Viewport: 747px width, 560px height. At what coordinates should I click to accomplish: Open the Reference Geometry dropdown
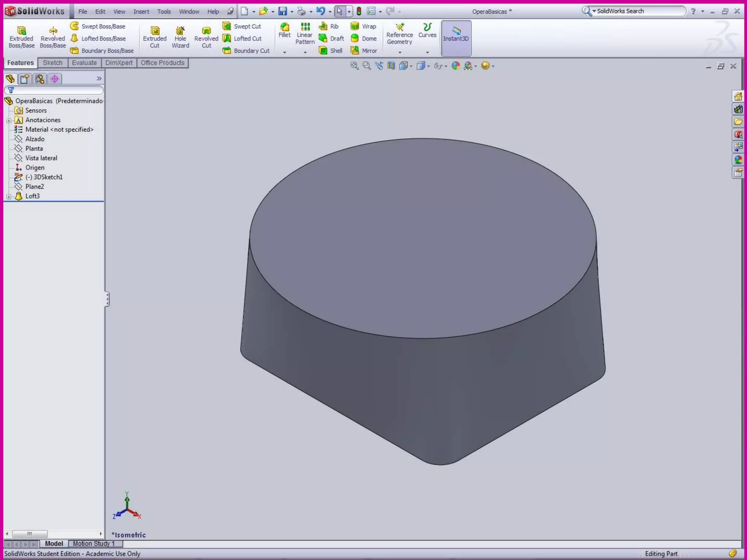400,52
